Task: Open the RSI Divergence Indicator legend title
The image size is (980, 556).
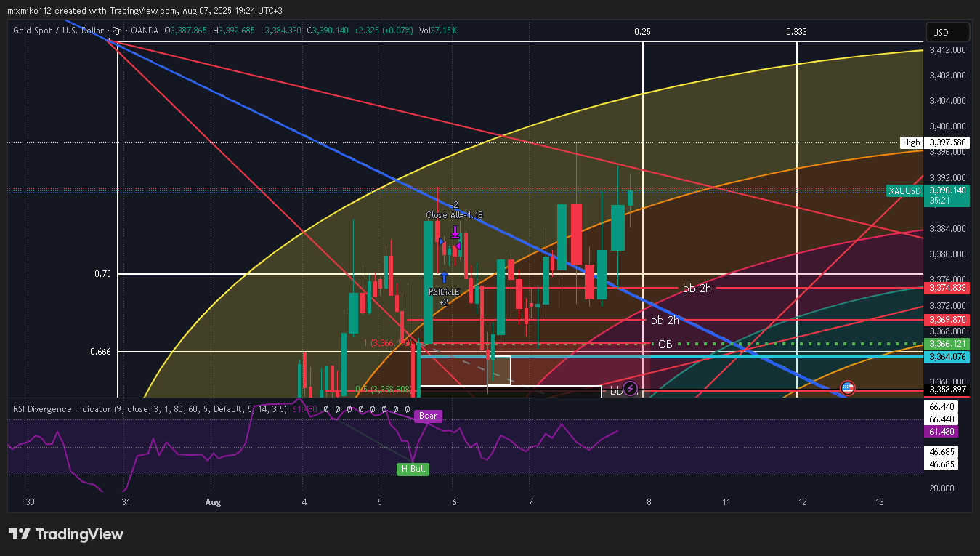Action: coord(150,409)
